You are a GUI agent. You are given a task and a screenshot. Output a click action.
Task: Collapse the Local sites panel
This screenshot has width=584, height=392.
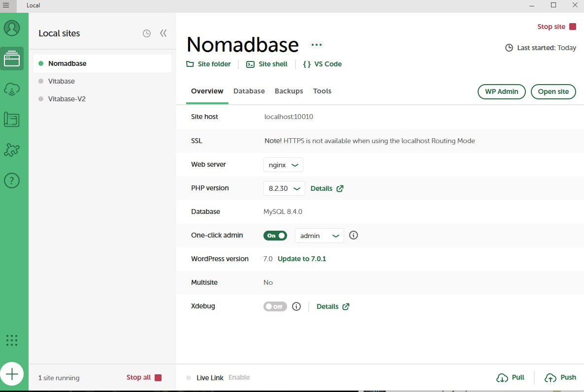163,33
